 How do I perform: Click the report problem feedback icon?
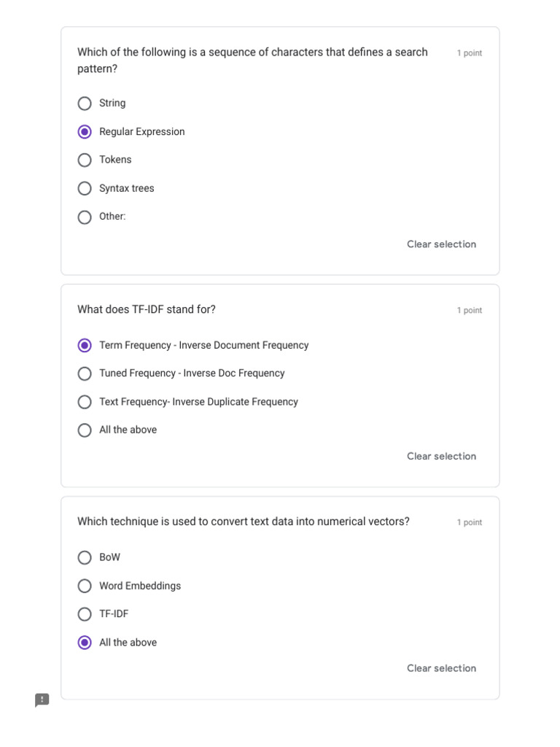click(42, 700)
